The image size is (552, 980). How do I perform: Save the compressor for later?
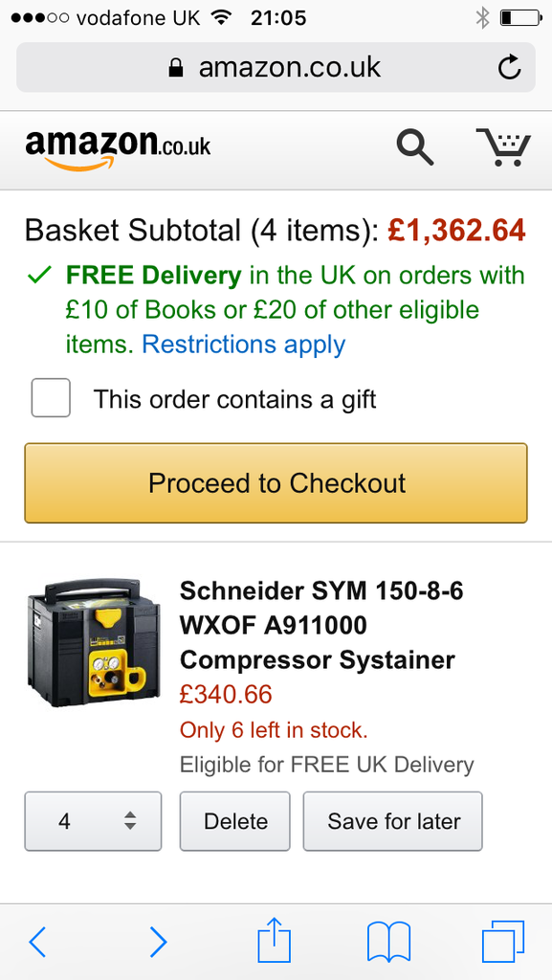(393, 821)
